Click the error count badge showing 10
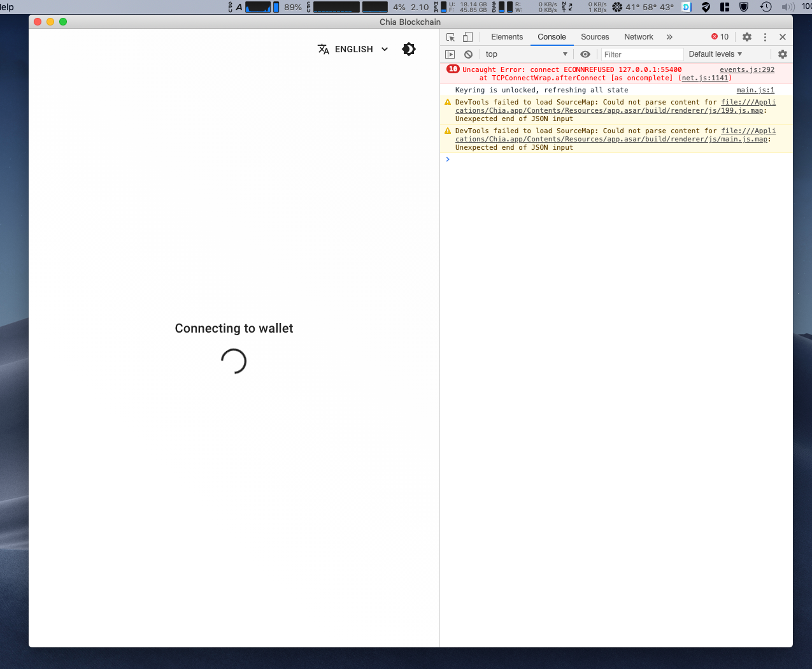Viewport: 812px width, 669px height. [x=720, y=37]
